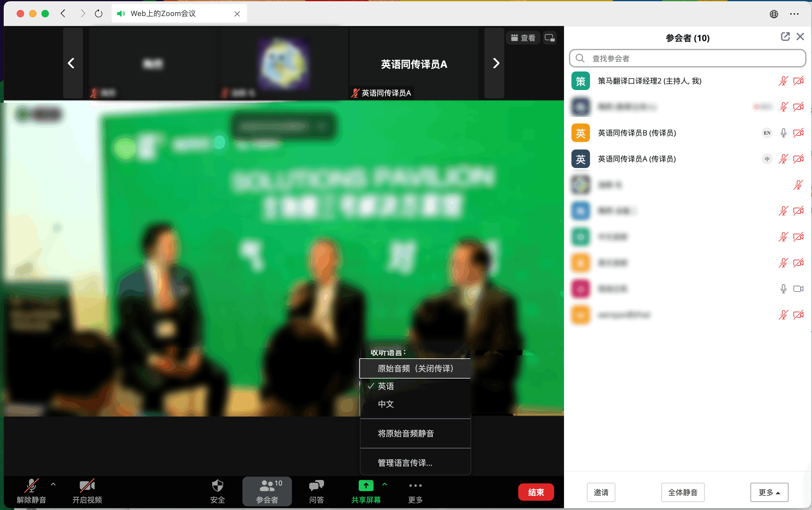
Task: Select Original Audio (interpretation off) option
Action: tap(415, 368)
